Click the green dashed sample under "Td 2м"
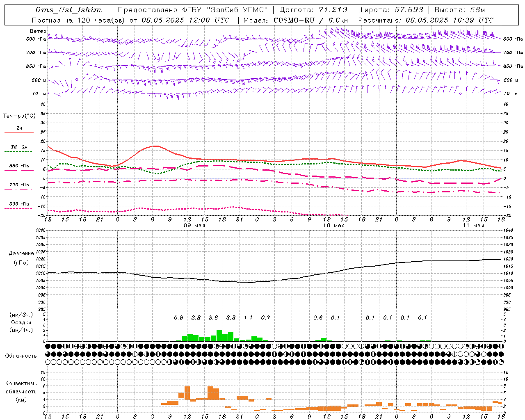525x420 pixels. pos(18,152)
